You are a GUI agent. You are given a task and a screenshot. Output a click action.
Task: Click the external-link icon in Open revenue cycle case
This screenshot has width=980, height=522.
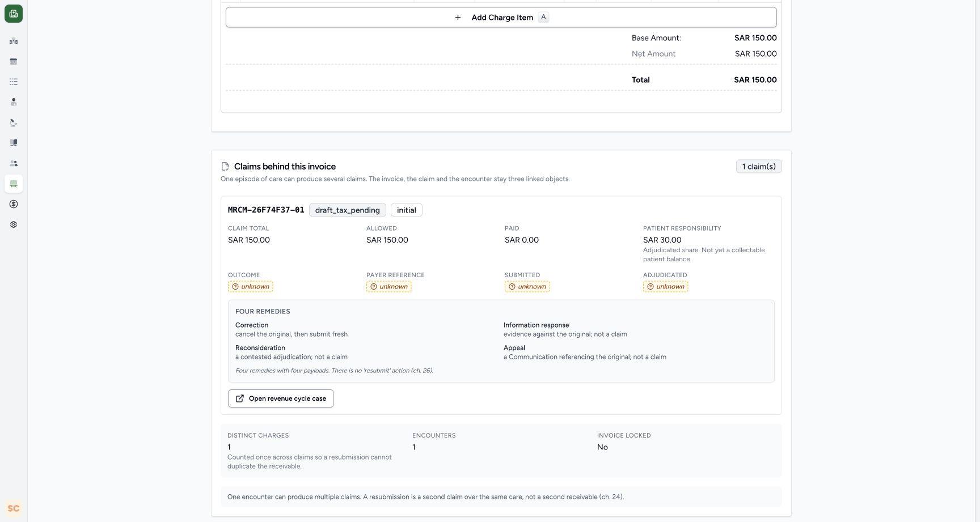[x=240, y=398]
